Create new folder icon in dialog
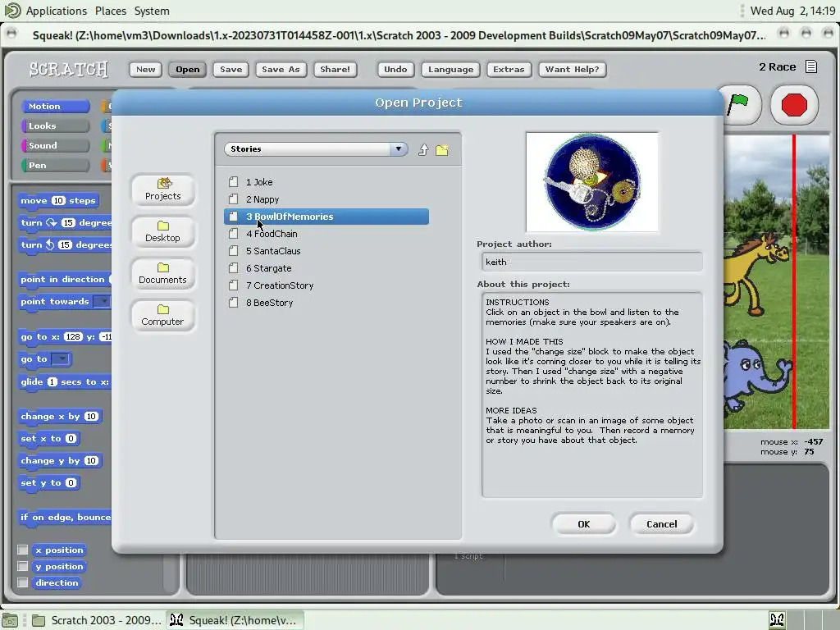The height and width of the screenshot is (630, 840). pyautogui.click(x=442, y=150)
